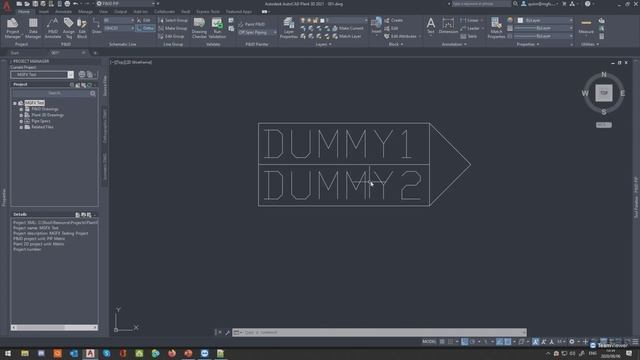640x360 pixels.
Task: Open the Firefox taskbar icon
Action: [x=172, y=353]
